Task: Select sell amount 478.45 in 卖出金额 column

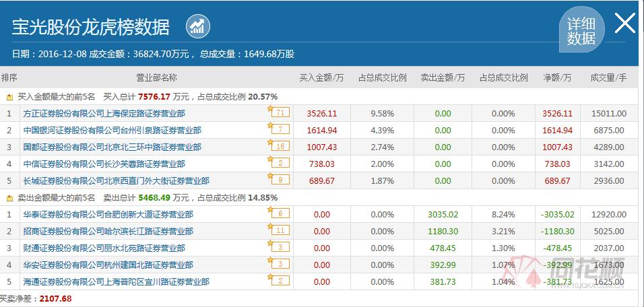Action: pyautogui.click(x=443, y=248)
